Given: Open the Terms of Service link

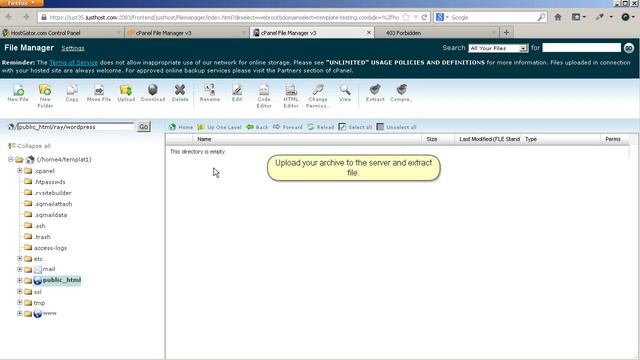Looking at the screenshot, I should click(73, 62).
